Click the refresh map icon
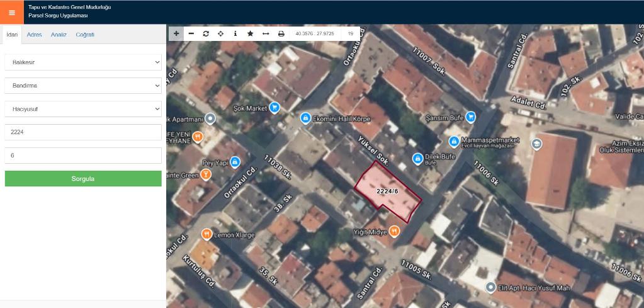644x308 pixels. pos(206,33)
